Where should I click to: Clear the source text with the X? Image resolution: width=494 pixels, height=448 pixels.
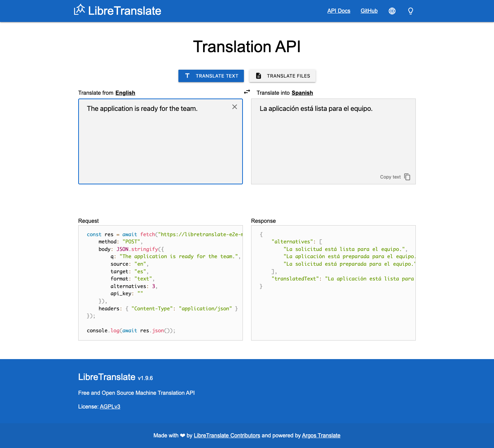(x=235, y=107)
